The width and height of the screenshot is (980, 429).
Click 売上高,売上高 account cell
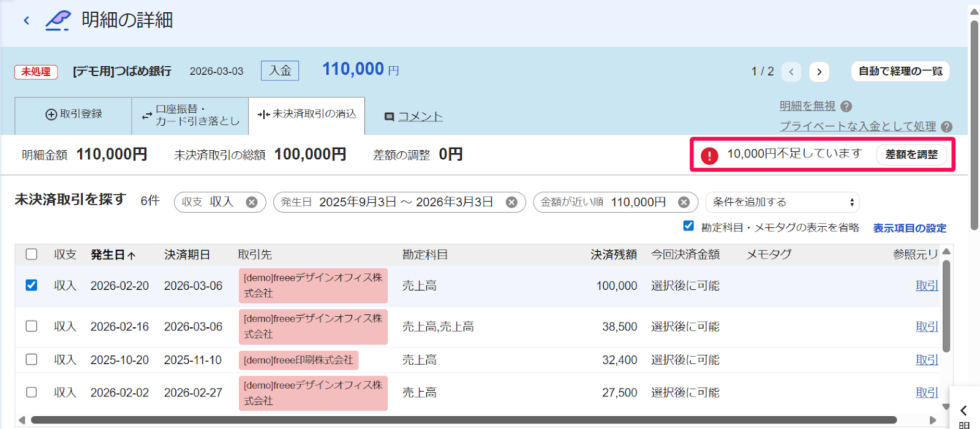438,327
